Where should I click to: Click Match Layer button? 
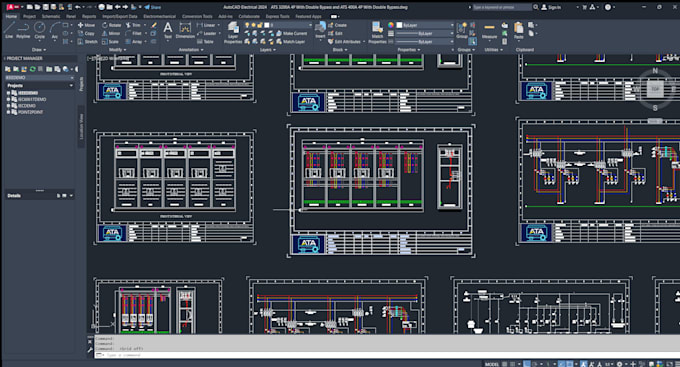coord(291,42)
